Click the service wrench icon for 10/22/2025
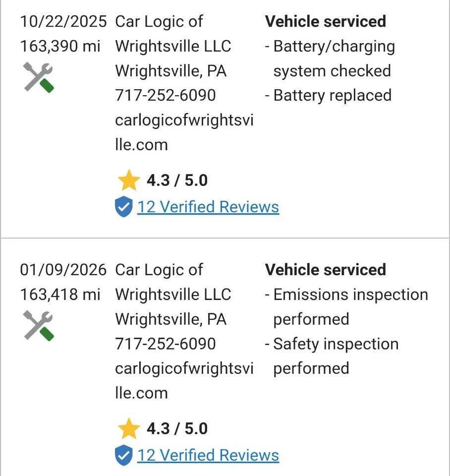The width and height of the screenshot is (450, 476). (x=39, y=77)
